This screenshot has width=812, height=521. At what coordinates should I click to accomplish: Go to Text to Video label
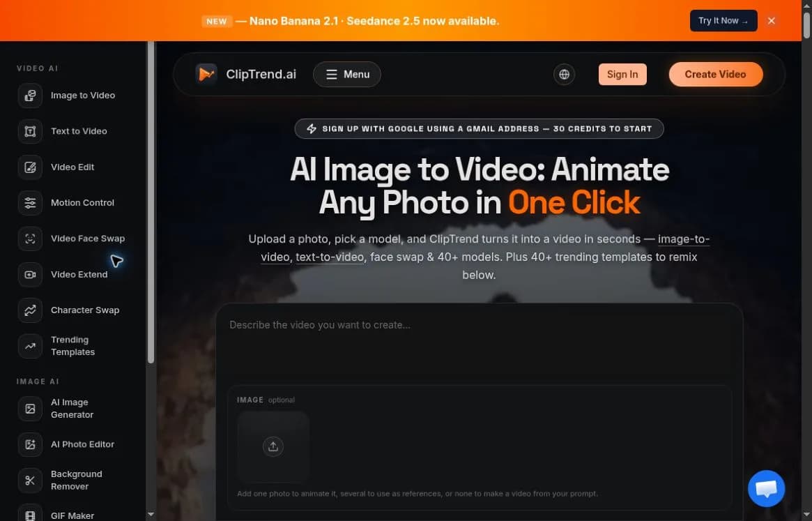pos(79,131)
